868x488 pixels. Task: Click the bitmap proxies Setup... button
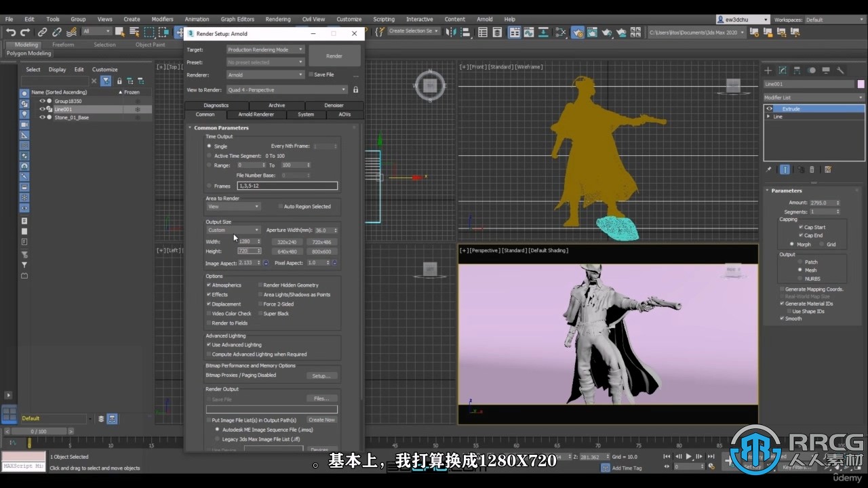[x=321, y=375]
